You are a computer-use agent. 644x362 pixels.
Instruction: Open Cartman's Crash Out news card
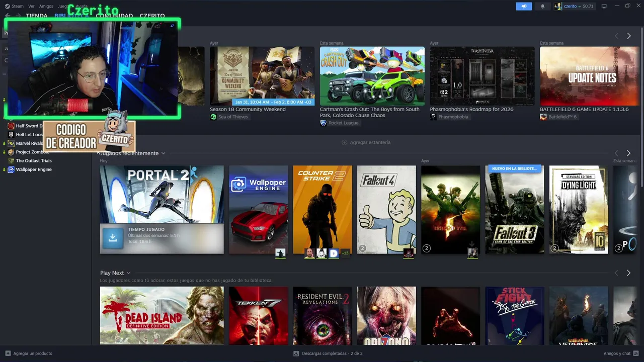tap(372, 76)
